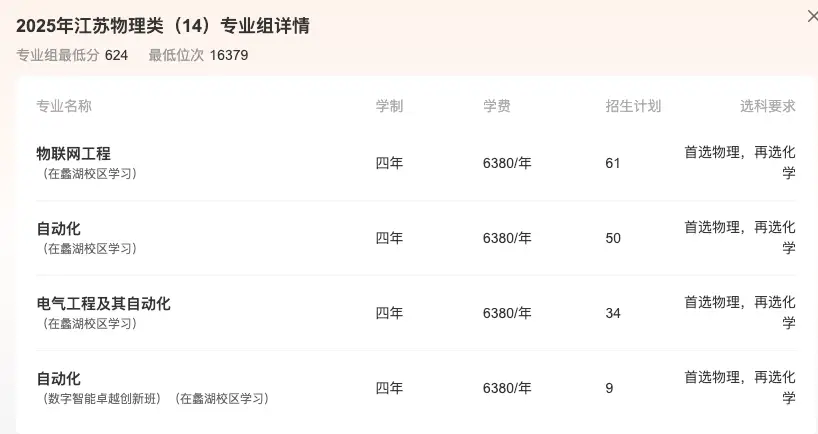Click enrollment plan number 34
Image resolution: width=818 pixels, height=434 pixels.
pyautogui.click(x=613, y=313)
